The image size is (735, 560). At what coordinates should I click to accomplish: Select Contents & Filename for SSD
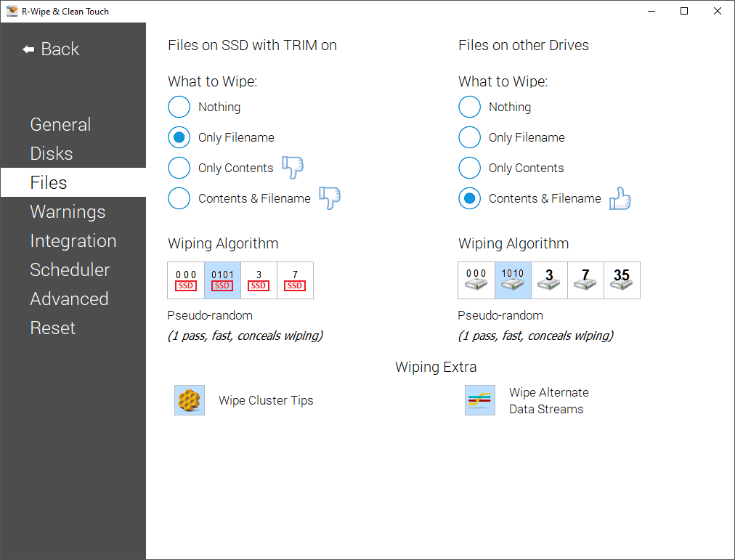point(179,198)
